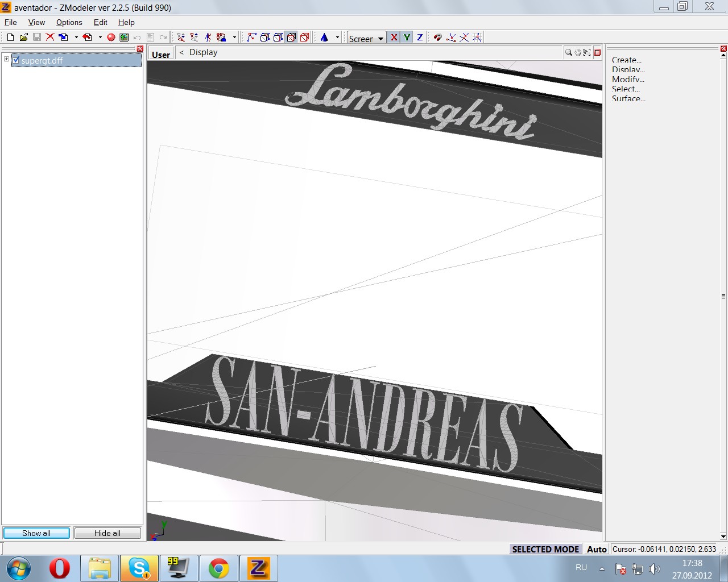The width and height of the screenshot is (728, 582).
Task: Open the Options menu
Action: click(x=69, y=22)
